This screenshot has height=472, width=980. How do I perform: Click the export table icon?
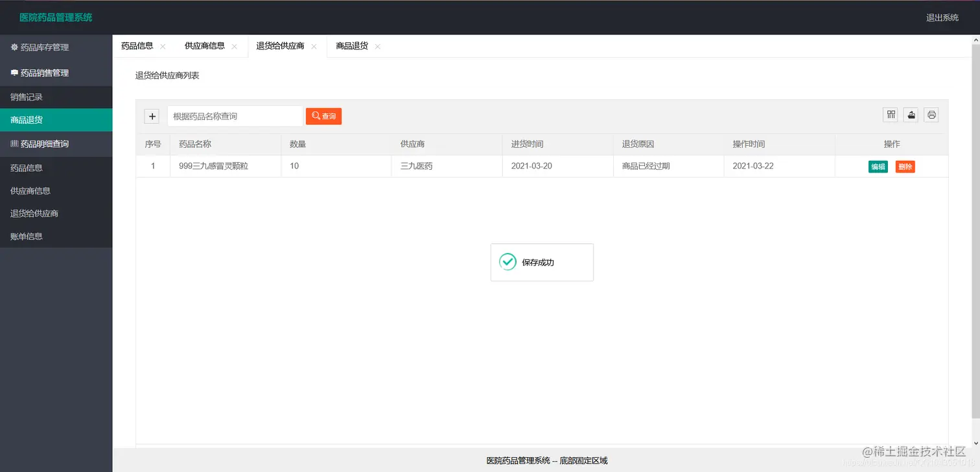pyautogui.click(x=911, y=115)
